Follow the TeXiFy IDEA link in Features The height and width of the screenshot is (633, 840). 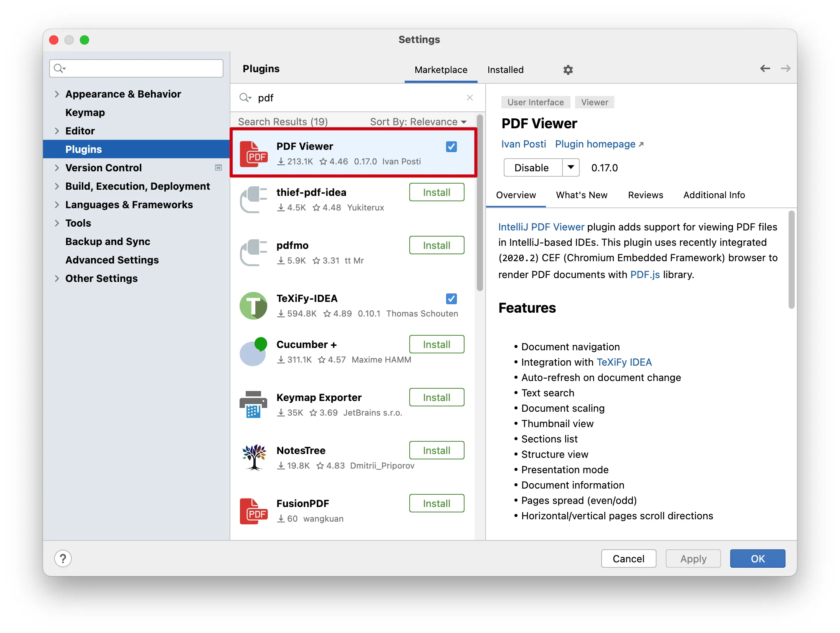click(x=624, y=362)
